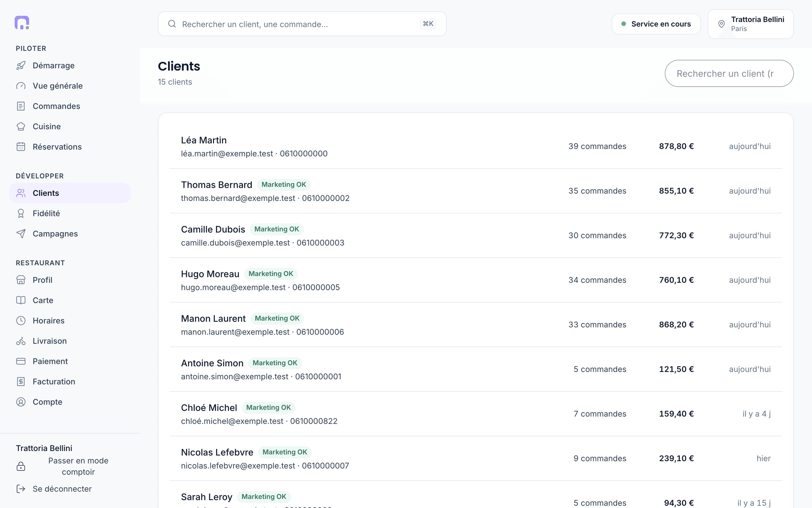Open the Cuisine page
This screenshot has width=812, height=508.
click(70, 126)
